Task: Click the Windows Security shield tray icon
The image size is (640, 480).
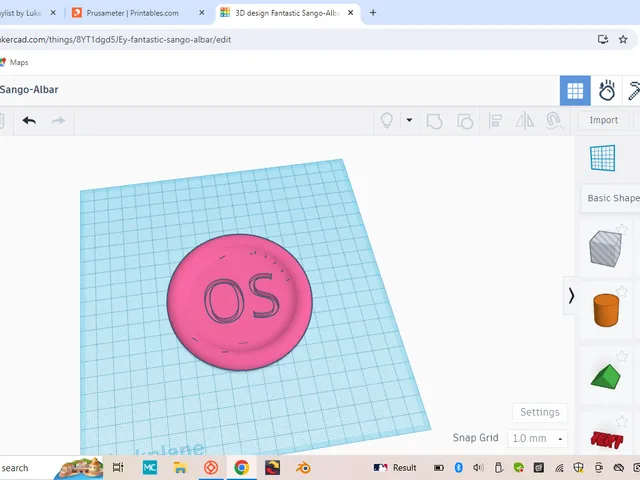Action: (x=578, y=468)
